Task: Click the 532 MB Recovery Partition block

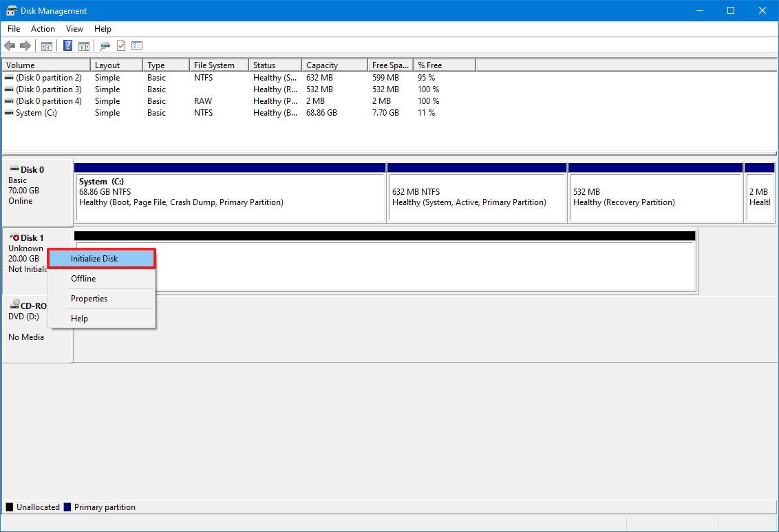Action: (654, 196)
